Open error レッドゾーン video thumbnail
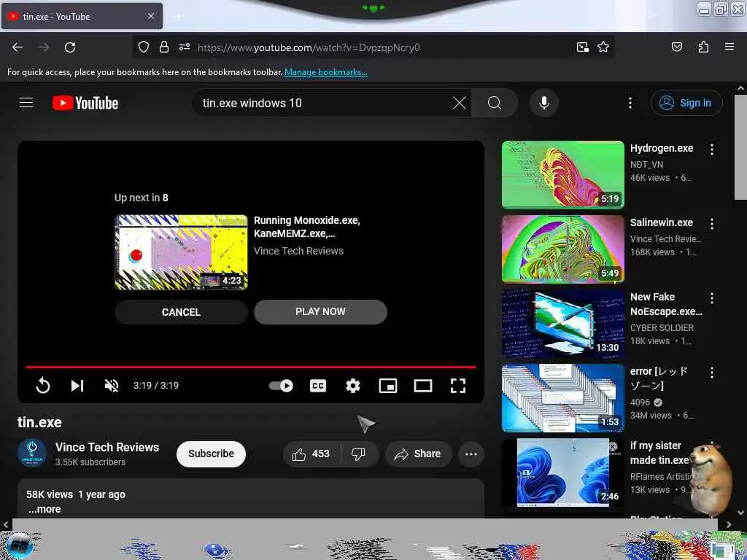Screen dimensions: 747x560 pyautogui.click(x=562, y=397)
